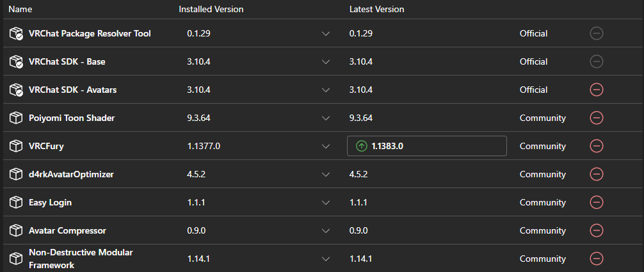The image size is (644, 272).
Task: Click the Community label for Avatar Compressor
Action: point(543,231)
